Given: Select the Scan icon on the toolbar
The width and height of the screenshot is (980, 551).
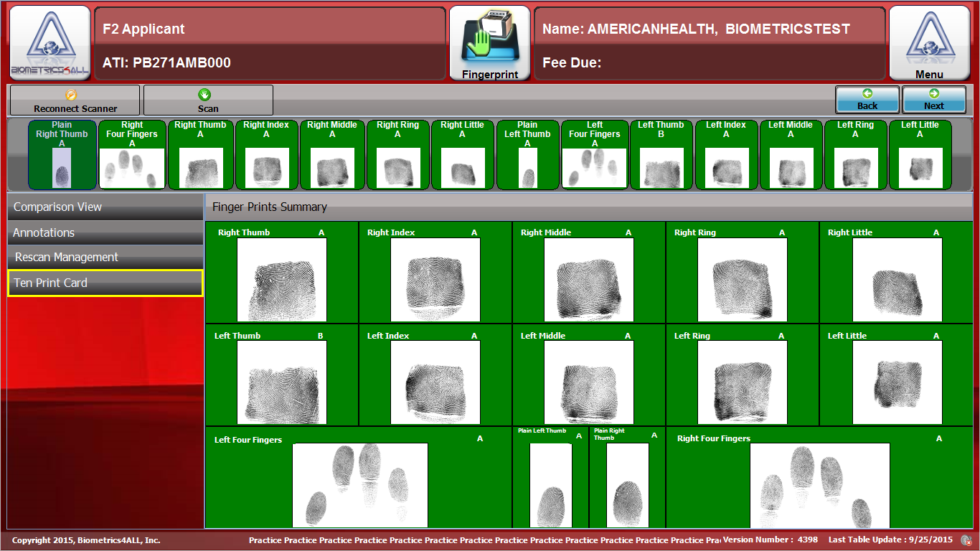Looking at the screenshot, I should click(x=207, y=100).
